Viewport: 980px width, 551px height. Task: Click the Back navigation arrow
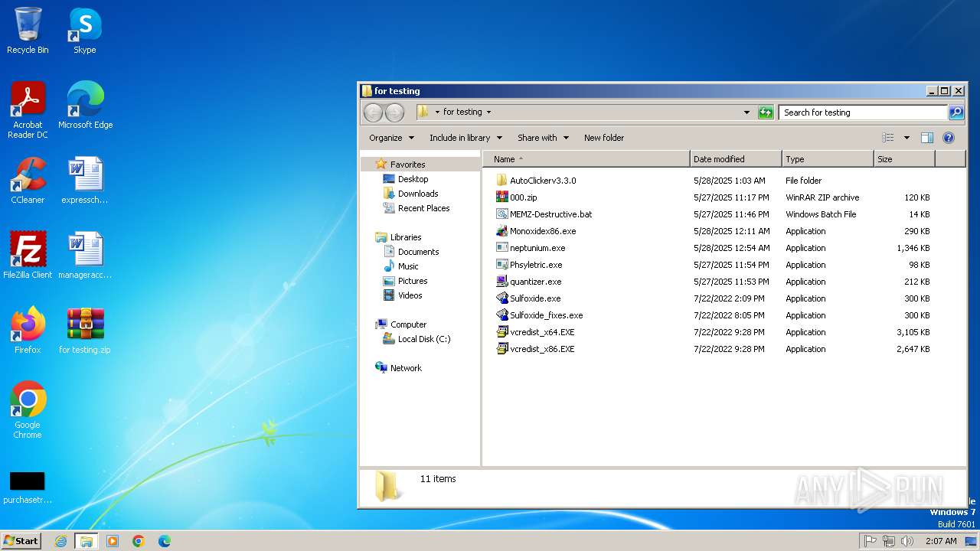point(373,112)
